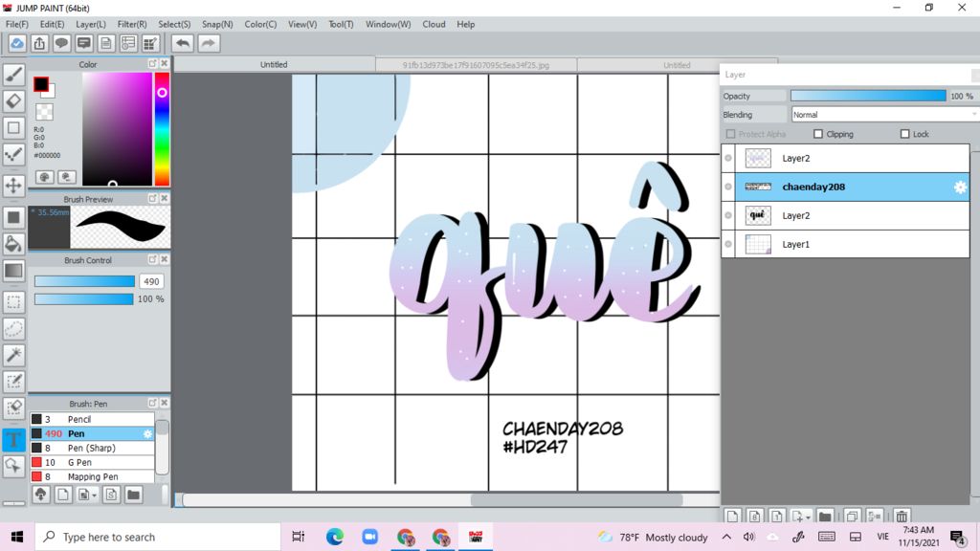This screenshot has width=980, height=551.
Task: Pick the Lasso selection tool
Action: [13, 329]
